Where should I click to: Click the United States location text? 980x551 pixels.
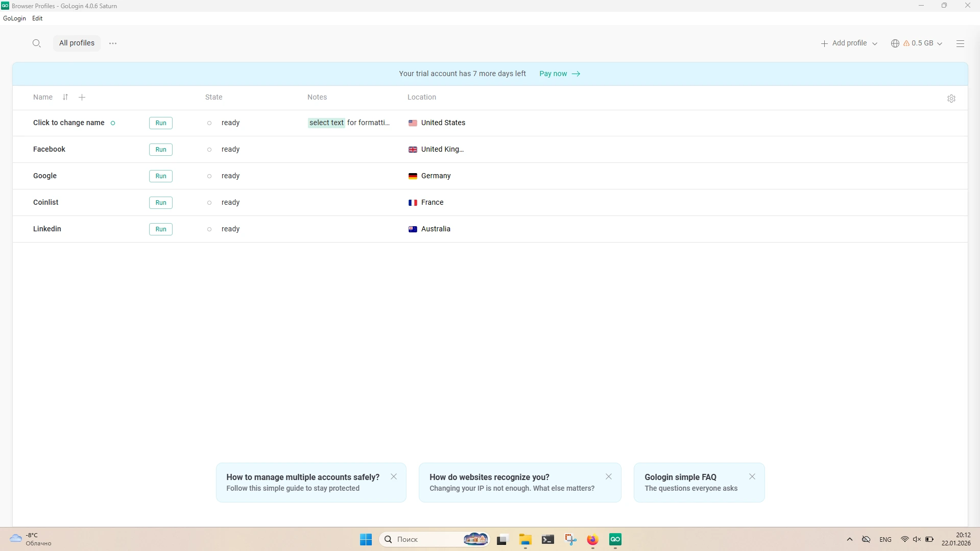(443, 123)
